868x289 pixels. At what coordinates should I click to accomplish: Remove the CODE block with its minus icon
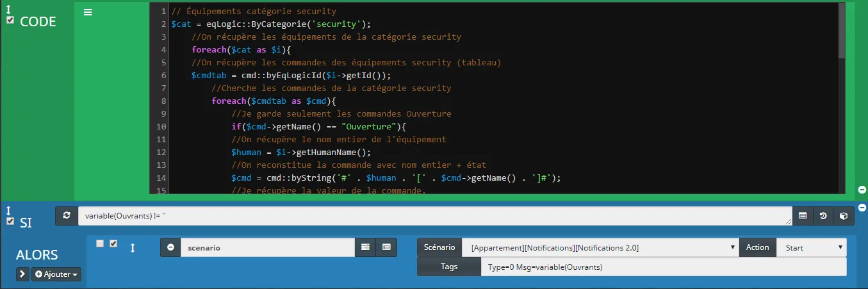[x=862, y=189]
